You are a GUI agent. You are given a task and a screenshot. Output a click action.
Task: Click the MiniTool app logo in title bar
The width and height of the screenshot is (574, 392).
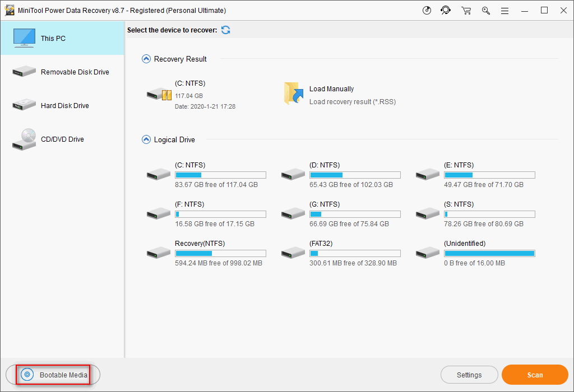(10, 11)
